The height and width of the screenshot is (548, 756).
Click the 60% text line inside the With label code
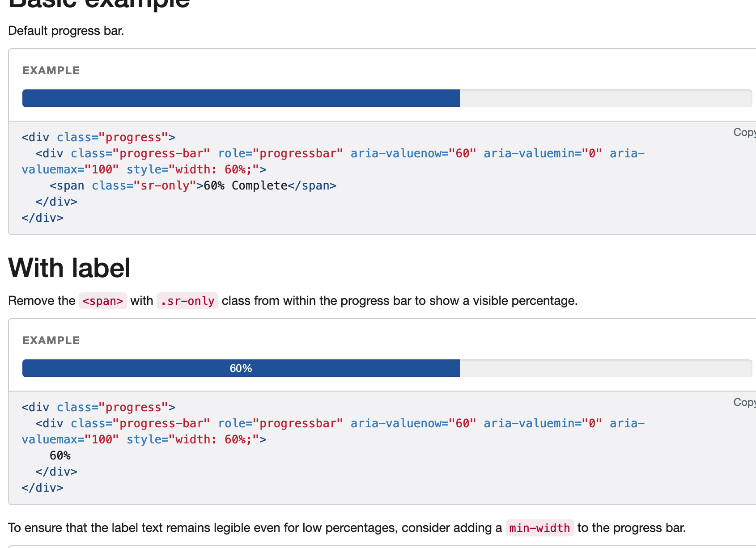tap(60, 455)
